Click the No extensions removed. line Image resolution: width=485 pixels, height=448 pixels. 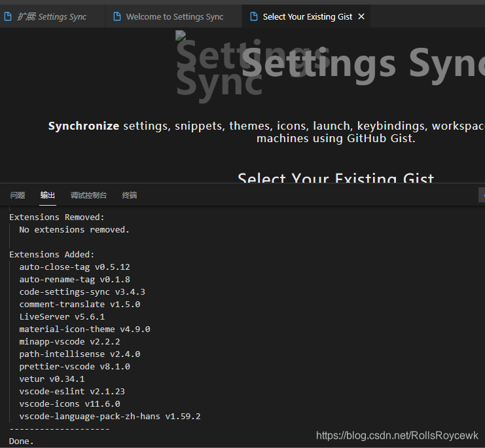pyautogui.click(x=74, y=230)
